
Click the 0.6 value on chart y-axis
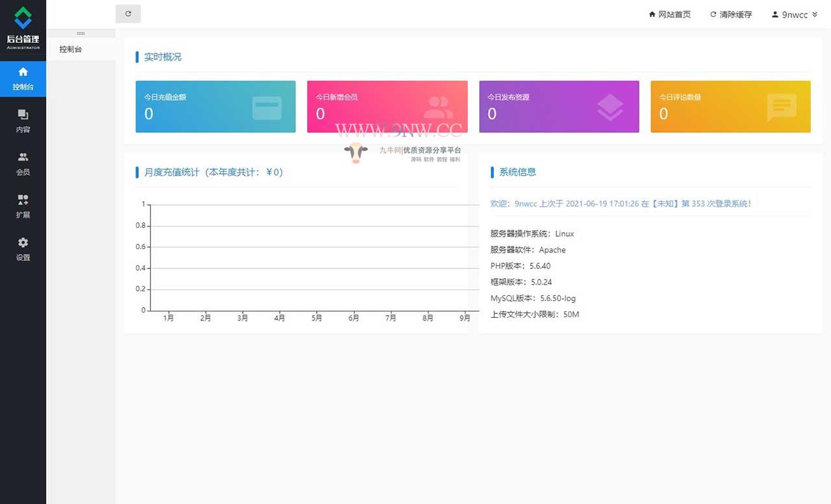point(140,246)
